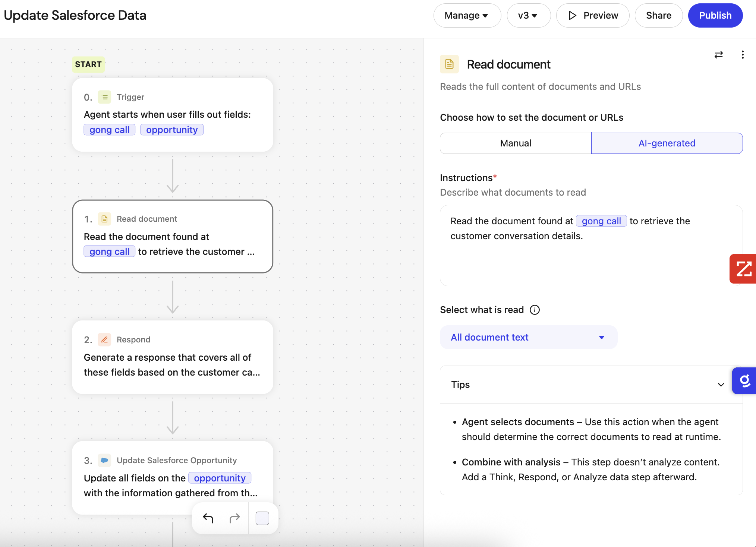Click the Trigger step list icon
The width and height of the screenshot is (756, 547).
click(x=104, y=97)
